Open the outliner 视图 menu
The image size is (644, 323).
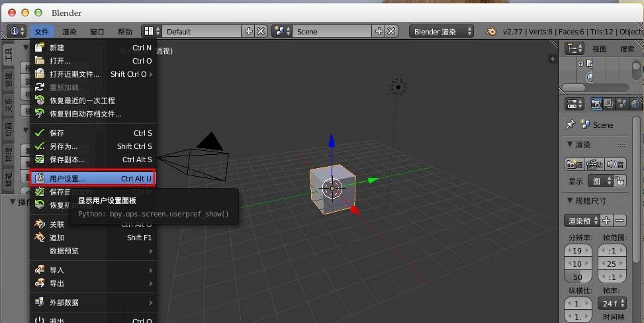tap(599, 49)
